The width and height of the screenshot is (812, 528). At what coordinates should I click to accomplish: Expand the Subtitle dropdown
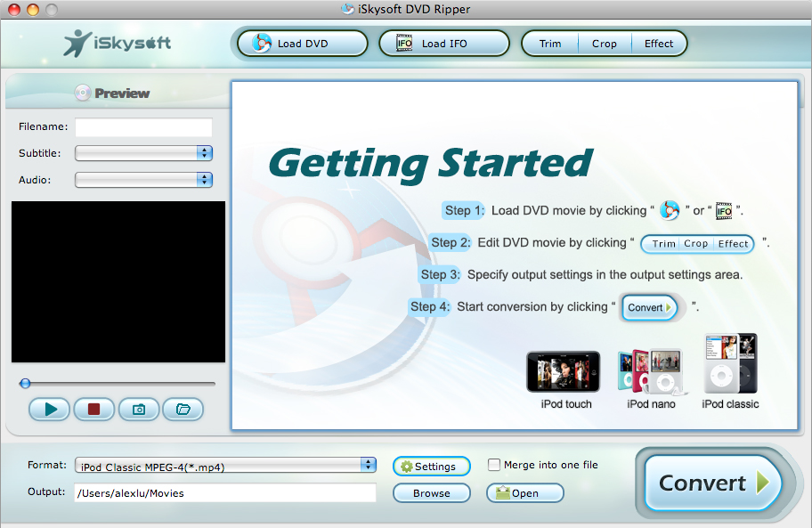143,153
